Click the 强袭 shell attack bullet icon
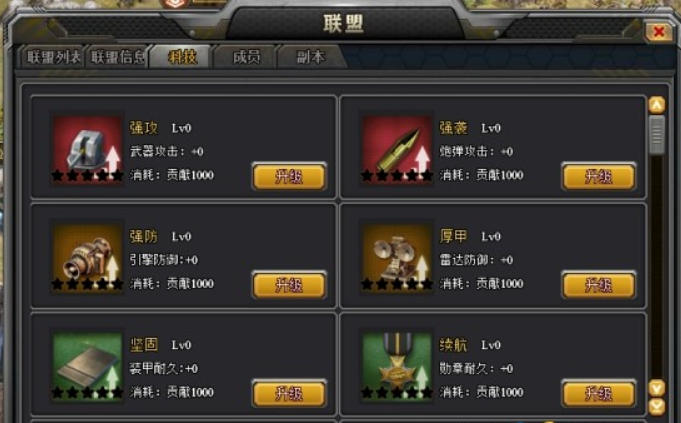The width and height of the screenshot is (681, 423). 397,149
